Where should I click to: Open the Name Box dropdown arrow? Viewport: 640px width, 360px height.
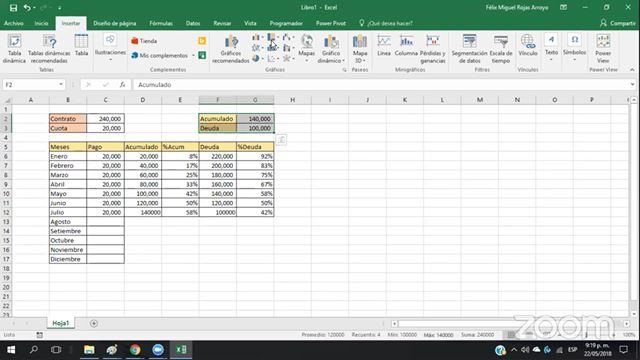coord(61,84)
